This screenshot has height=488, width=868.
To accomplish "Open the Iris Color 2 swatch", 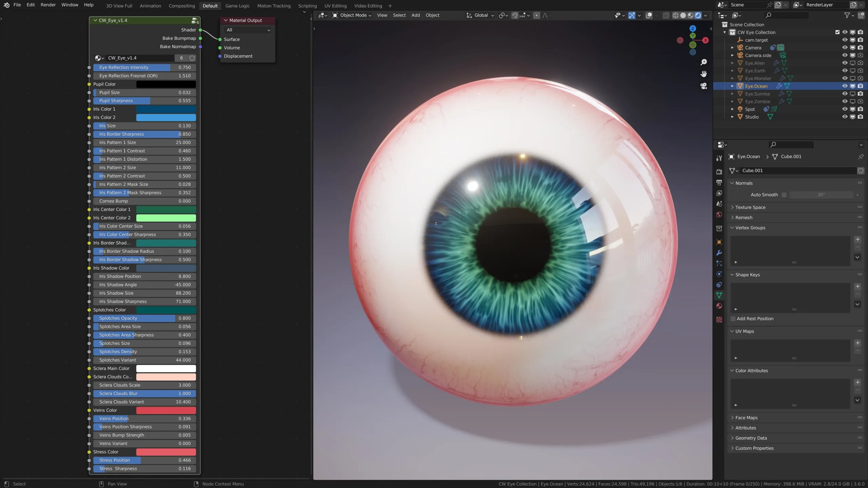I will (x=166, y=117).
